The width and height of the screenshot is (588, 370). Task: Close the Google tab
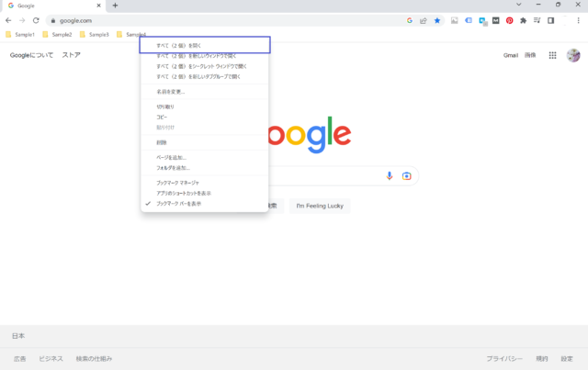(x=98, y=6)
